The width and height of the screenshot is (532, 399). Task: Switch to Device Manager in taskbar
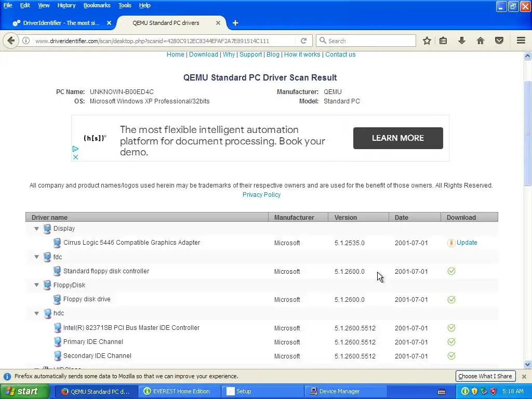(x=345, y=391)
